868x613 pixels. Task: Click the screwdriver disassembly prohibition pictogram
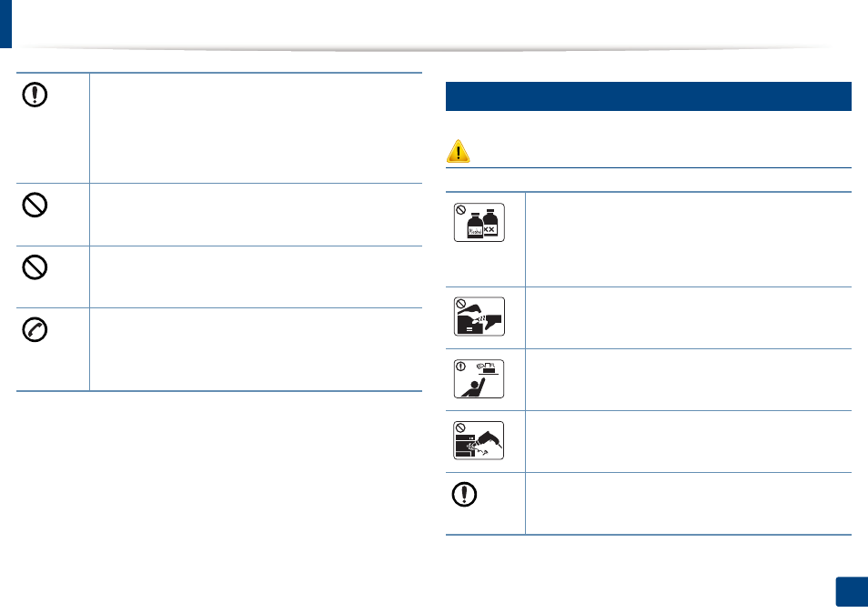[479, 441]
